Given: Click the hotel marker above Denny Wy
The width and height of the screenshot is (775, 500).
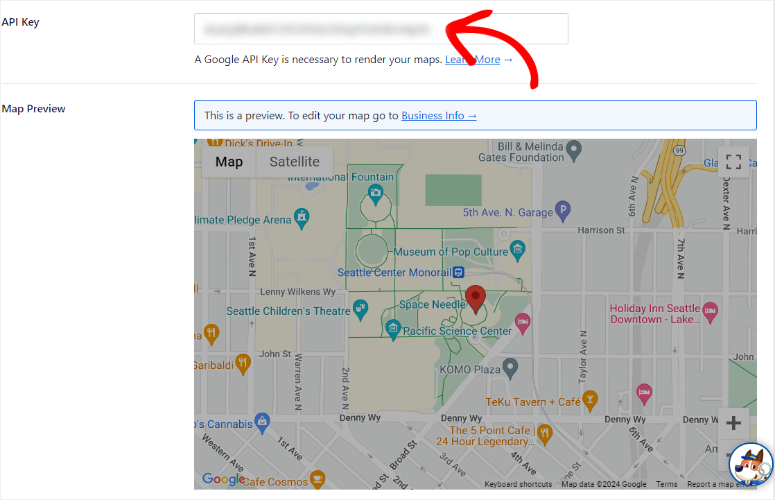Looking at the screenshot, I should pos(644,394).
